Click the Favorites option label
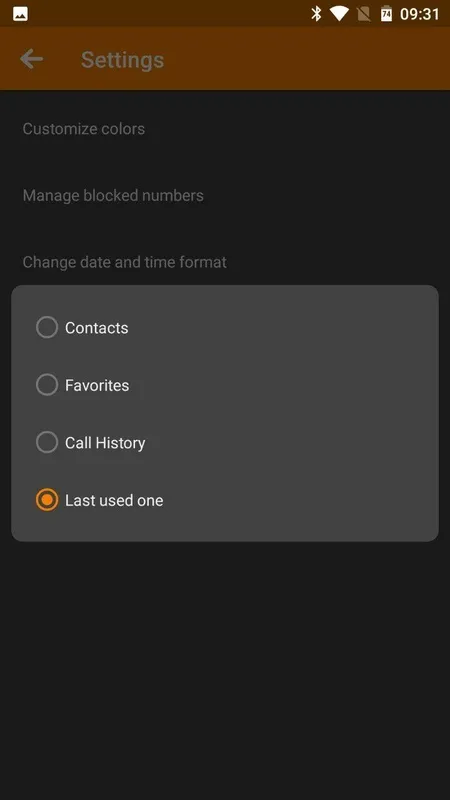The width and height of the screenshot is (450, 800). coord(97,385)
